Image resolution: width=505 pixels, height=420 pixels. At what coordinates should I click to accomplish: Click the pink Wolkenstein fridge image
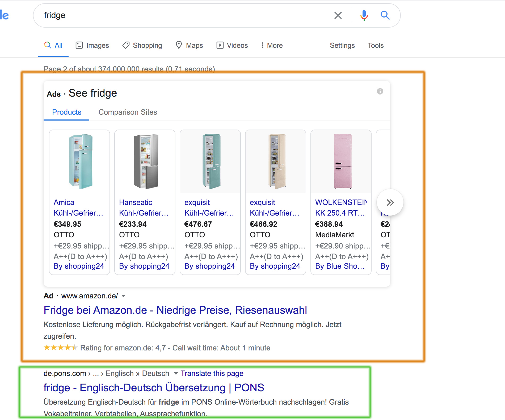(x=343, y=161)
